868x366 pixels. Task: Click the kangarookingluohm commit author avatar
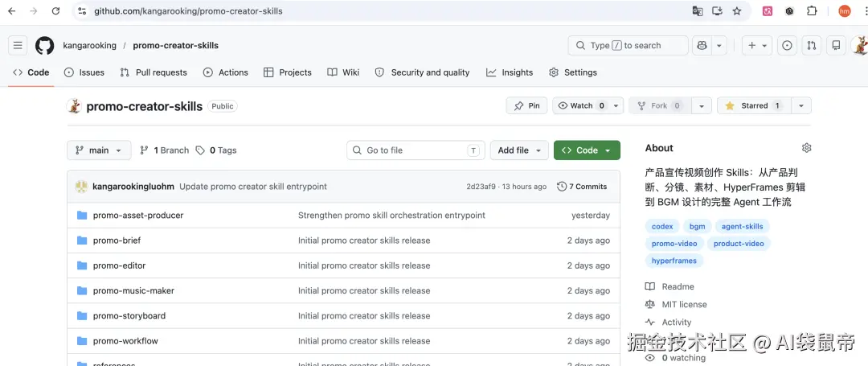81,187
